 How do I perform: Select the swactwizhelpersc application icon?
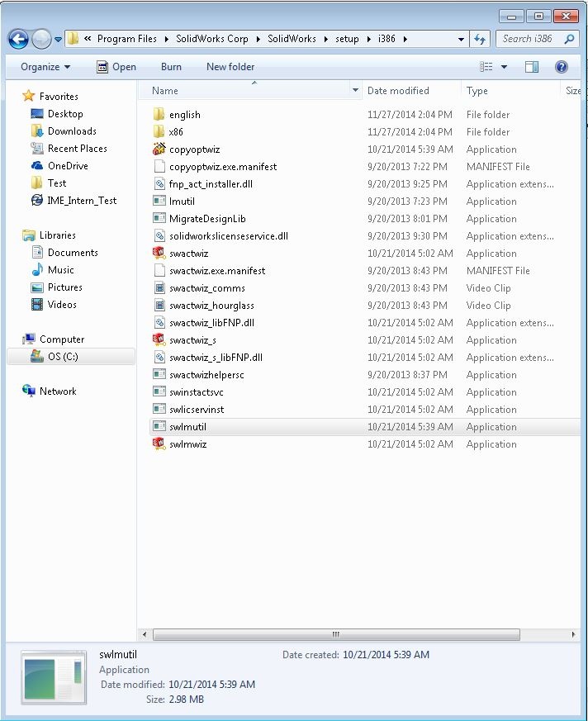159,374
